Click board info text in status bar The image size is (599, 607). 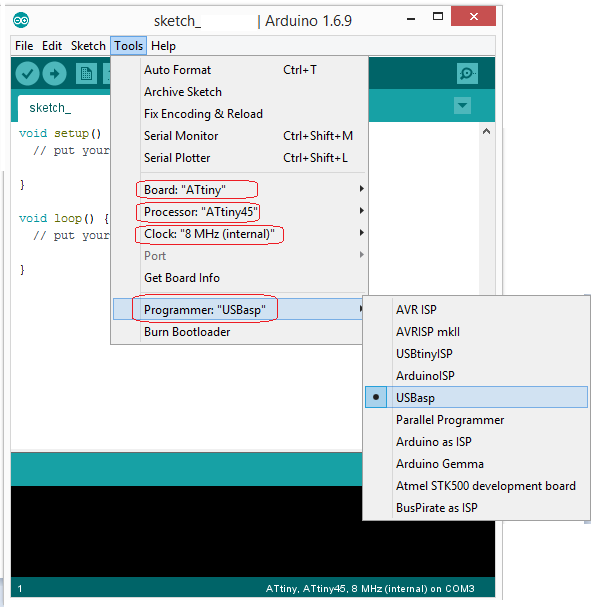[x=370, y=588]
